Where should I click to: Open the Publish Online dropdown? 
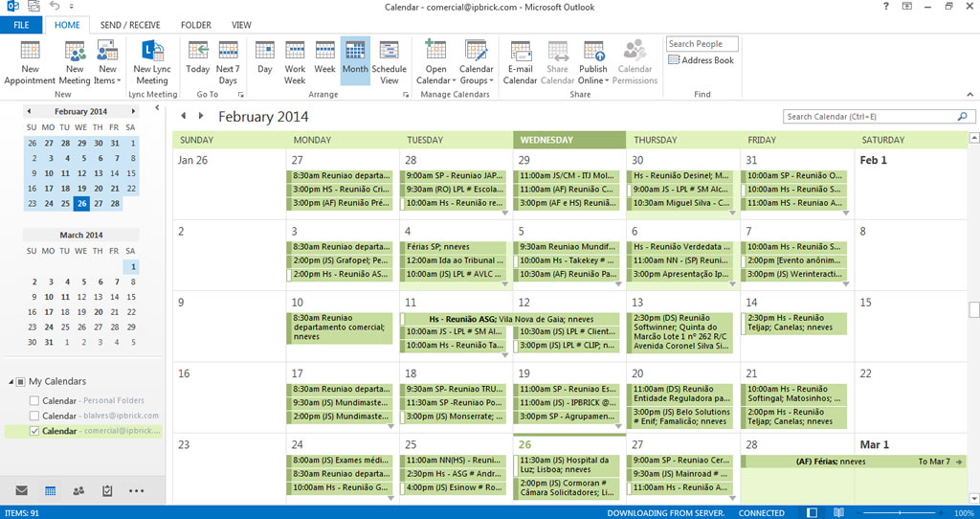point(593,62)
